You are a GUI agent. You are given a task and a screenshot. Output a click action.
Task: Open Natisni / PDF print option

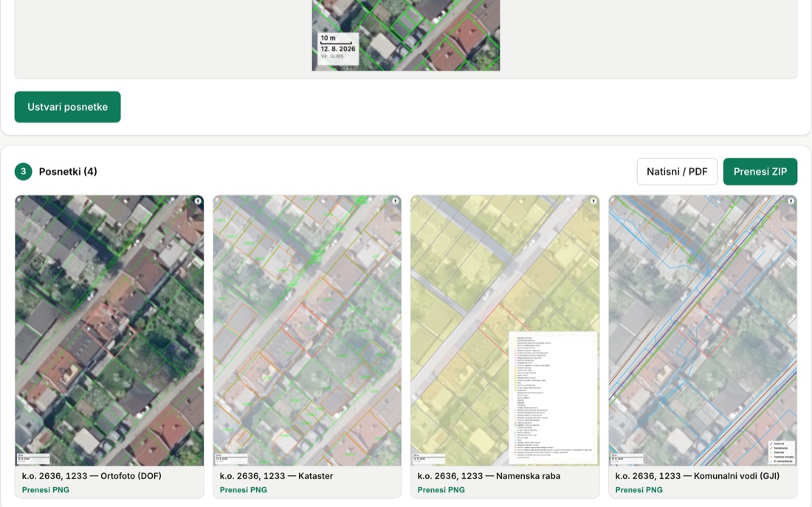(677, 171)
